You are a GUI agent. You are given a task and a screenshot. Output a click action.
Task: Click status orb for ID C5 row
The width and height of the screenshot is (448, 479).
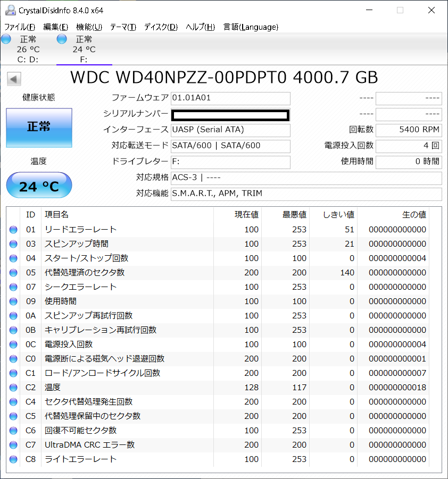pos(13,416)
